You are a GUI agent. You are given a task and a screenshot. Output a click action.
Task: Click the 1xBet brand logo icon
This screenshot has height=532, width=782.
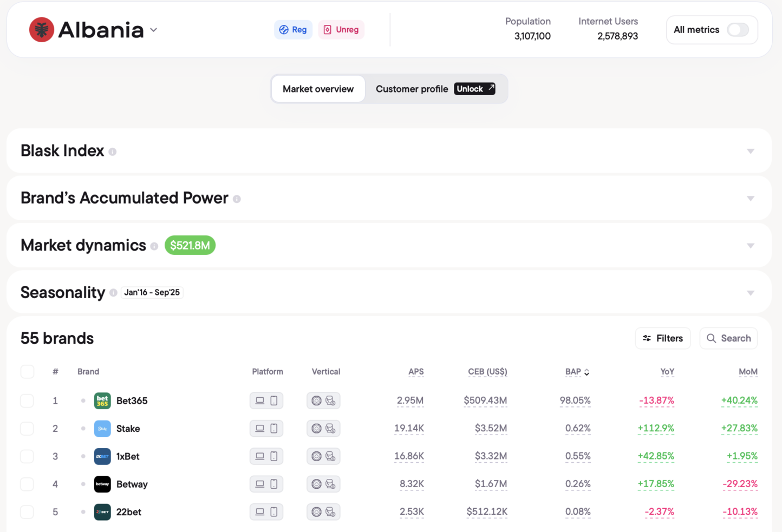pos(102,456)
